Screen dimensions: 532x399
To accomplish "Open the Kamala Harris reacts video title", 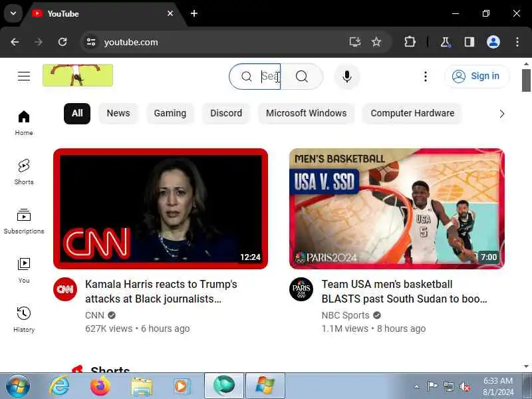I will coord(161,291).
